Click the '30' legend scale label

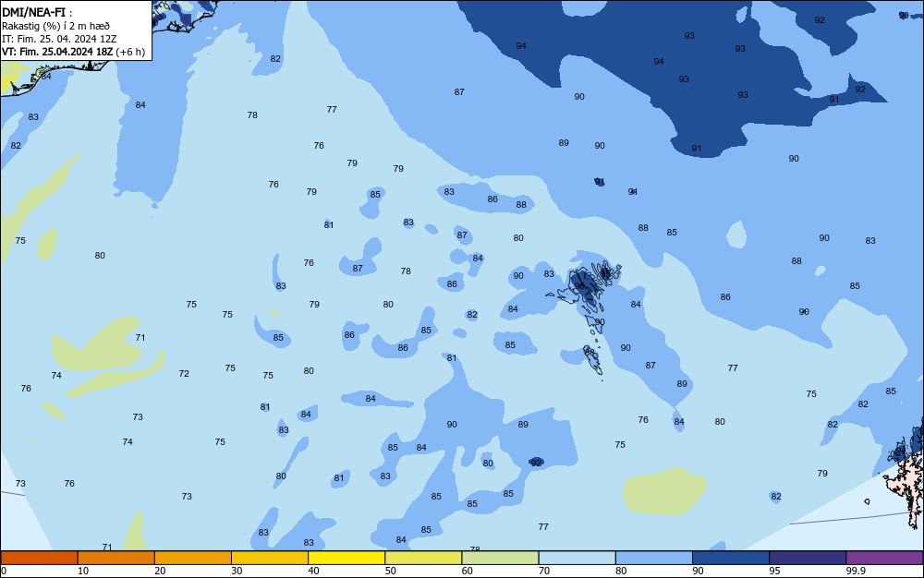pos(237,571)
